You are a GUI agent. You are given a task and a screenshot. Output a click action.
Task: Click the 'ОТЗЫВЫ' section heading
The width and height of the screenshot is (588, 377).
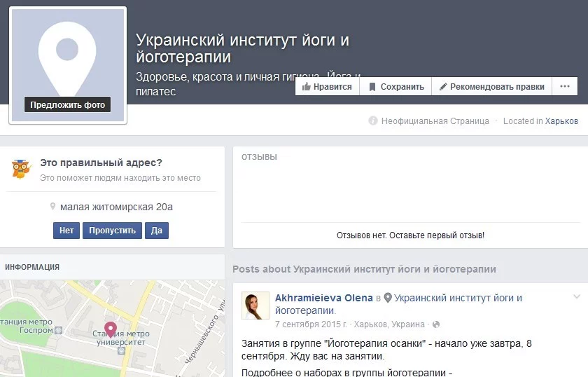[x=259, y=157]
